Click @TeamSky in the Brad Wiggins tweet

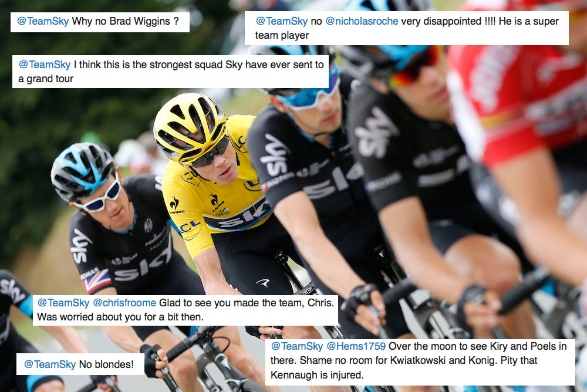tap(43, 21)
